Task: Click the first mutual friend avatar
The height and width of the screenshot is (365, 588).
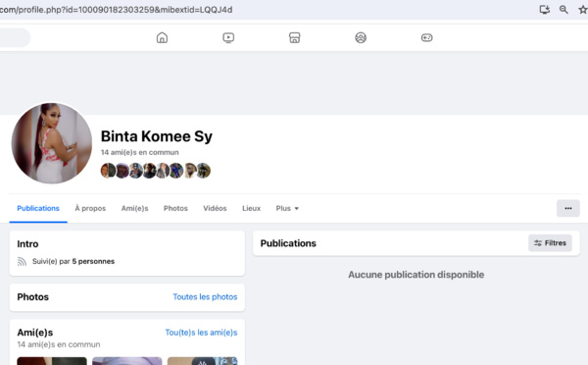Action: tap(108, 171)
